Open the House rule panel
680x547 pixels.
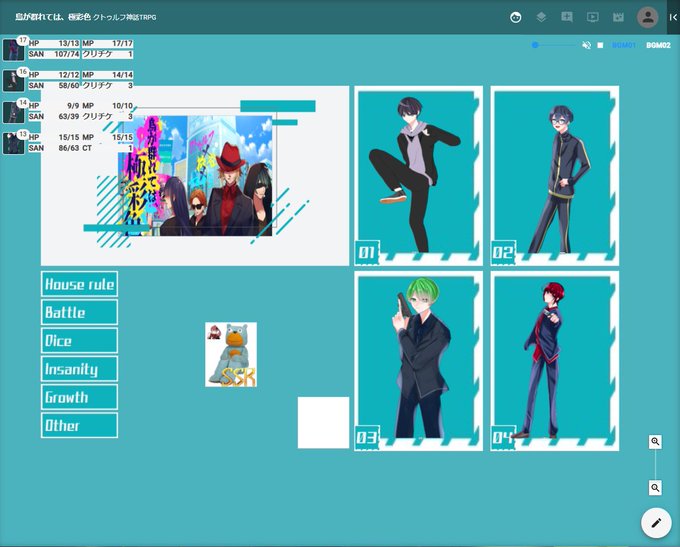79,284
